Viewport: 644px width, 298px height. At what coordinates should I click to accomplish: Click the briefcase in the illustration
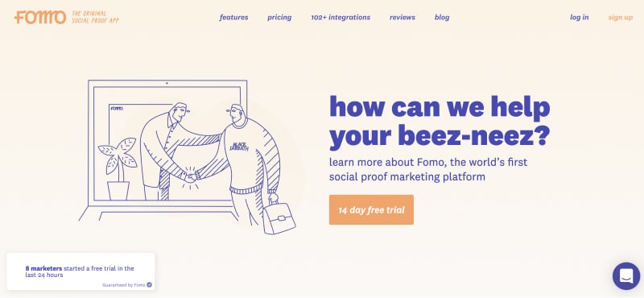point(279,217)
